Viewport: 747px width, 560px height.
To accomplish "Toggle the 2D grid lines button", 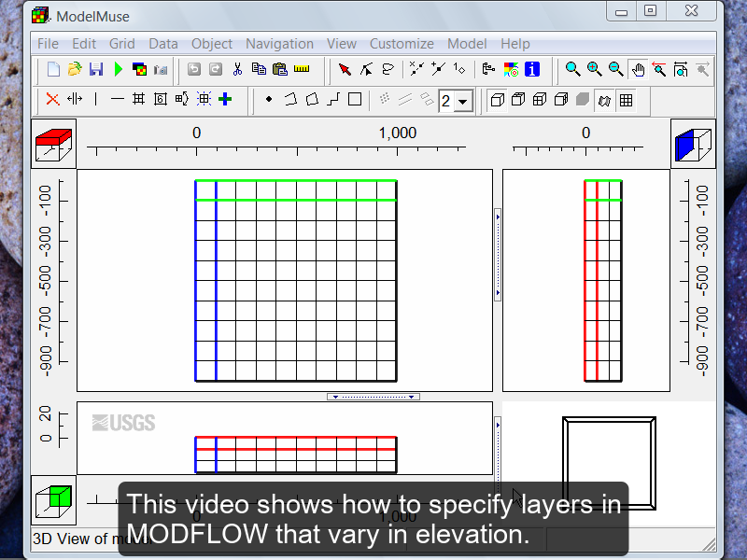I will pyautogui.click(x=626, y=101).
